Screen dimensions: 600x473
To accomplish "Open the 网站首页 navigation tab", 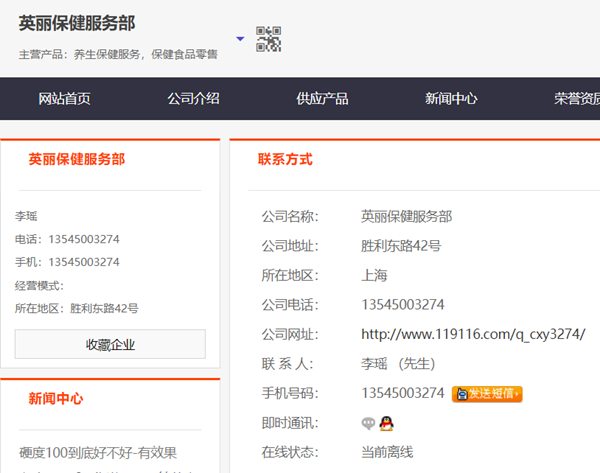I will (65, 98).
